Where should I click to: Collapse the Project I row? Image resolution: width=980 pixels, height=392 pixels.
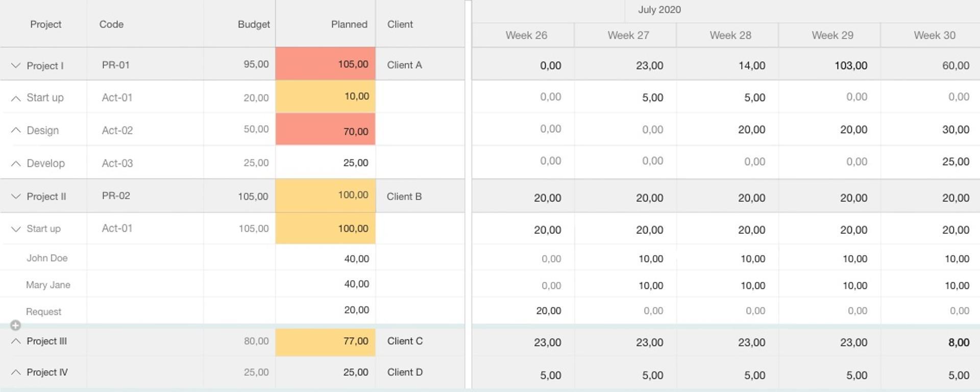click(x=16, y=65)
